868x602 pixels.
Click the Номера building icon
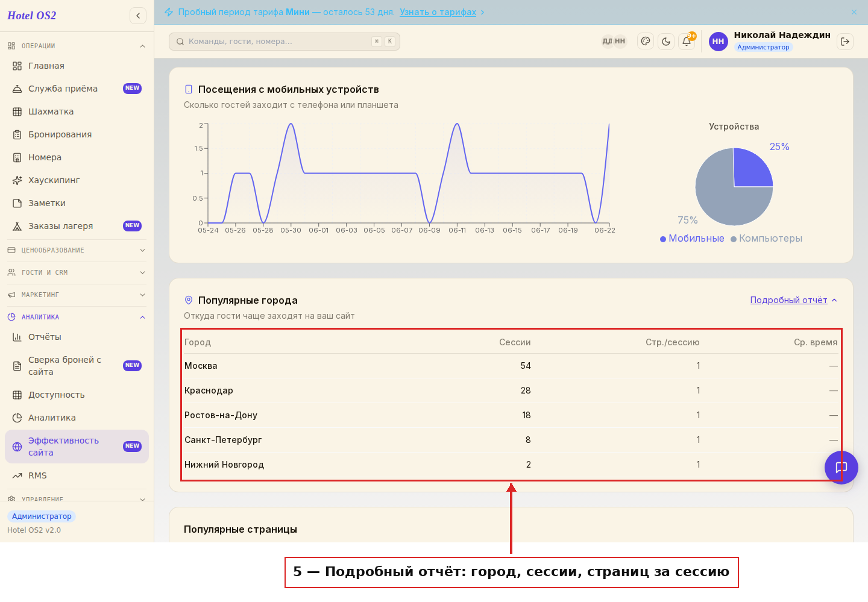[17, 157]
